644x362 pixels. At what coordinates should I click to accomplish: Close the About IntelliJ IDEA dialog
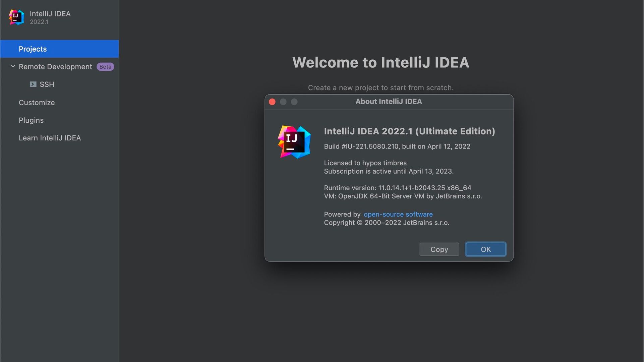[x=272, y=102]
